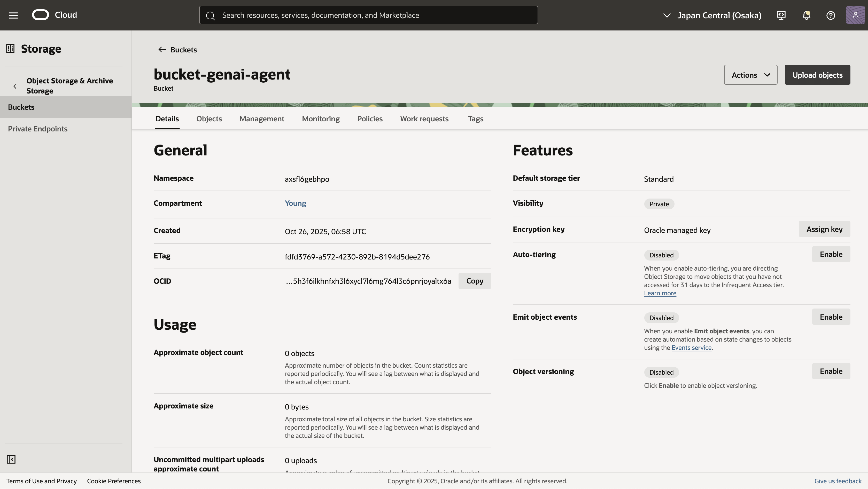Open the Japan Central (Osaka) region selector
The image size is (868, 489).
click(712, 15)
